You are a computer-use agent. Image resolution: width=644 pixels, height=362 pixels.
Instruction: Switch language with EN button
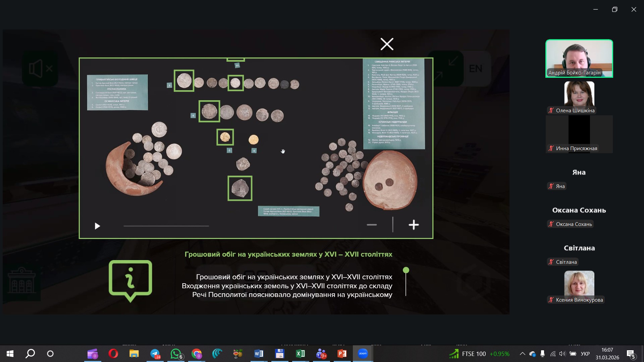tap(476, 69)
